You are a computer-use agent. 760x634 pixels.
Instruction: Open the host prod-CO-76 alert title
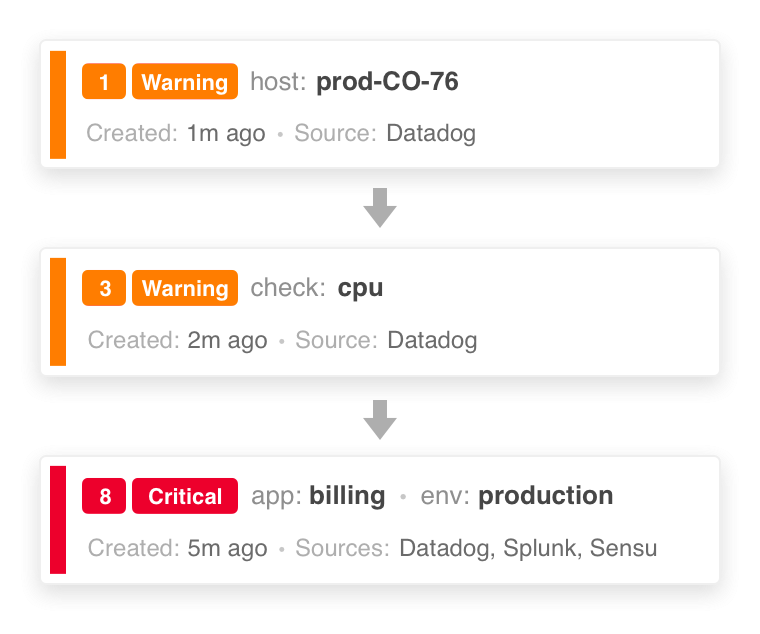click(x=354, y=81)
